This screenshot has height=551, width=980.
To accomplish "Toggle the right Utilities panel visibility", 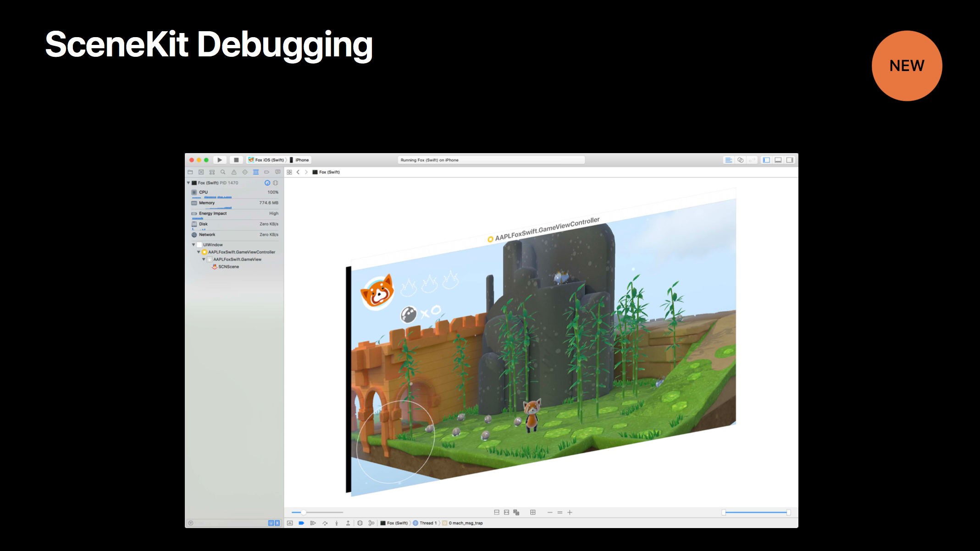I will pyautogui.click(x=790, y=160).
